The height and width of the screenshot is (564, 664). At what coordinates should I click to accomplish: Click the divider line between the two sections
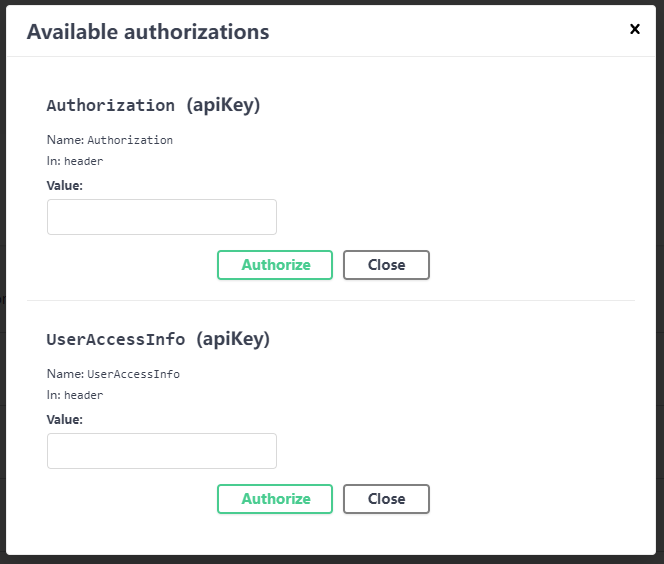331,300
